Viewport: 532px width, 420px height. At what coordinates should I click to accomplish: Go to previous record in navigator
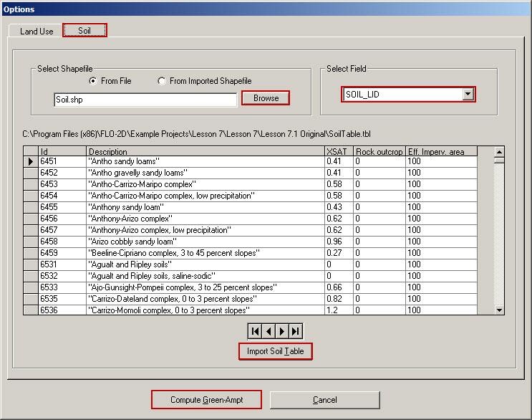(268, 331)
